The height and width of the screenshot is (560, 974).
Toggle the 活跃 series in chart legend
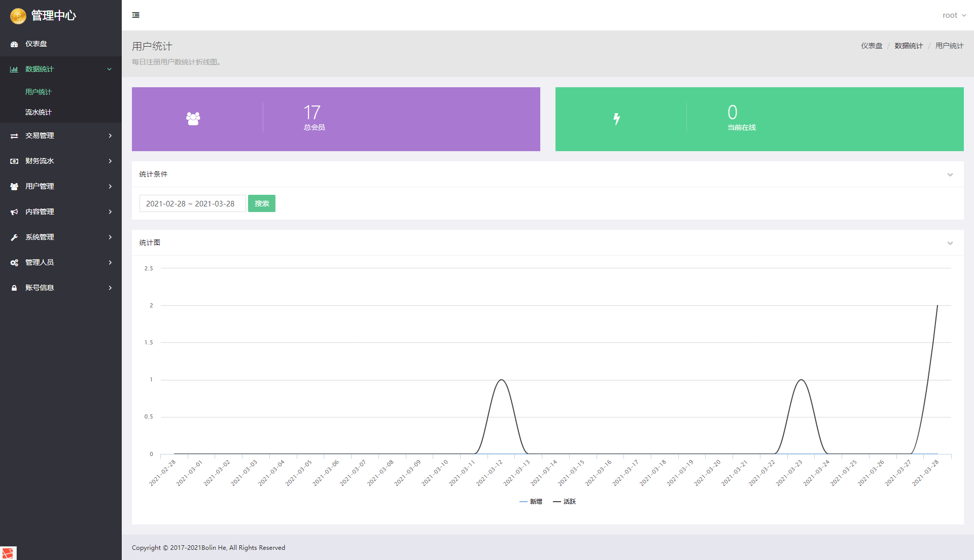[x=565, y=502]
